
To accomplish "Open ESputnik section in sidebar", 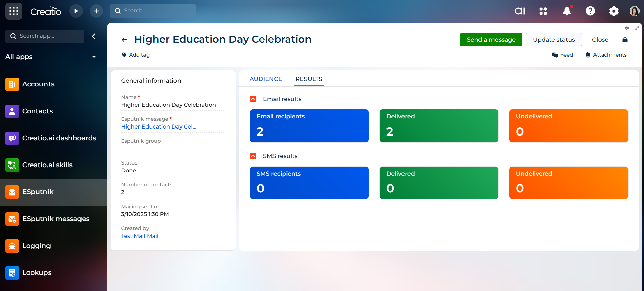I will point(54,192).
